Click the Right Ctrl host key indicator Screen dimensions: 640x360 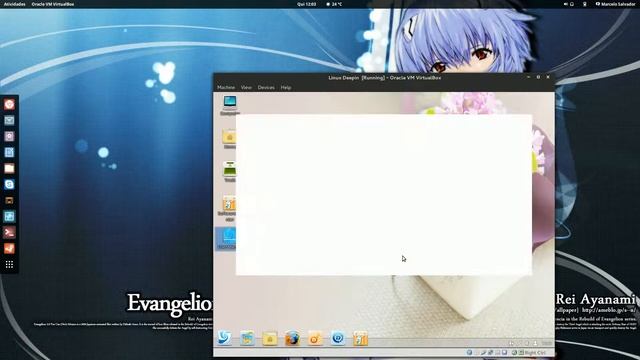tap(535, 352)
